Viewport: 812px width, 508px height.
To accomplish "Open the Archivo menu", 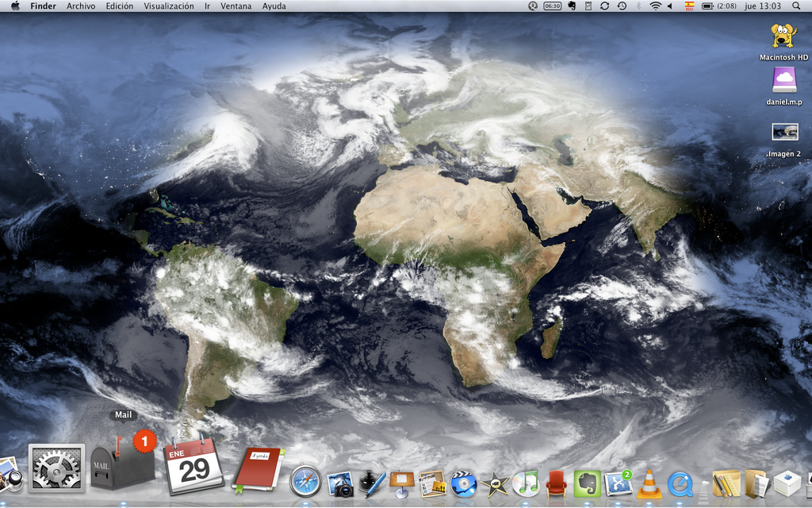I will 81,6.
